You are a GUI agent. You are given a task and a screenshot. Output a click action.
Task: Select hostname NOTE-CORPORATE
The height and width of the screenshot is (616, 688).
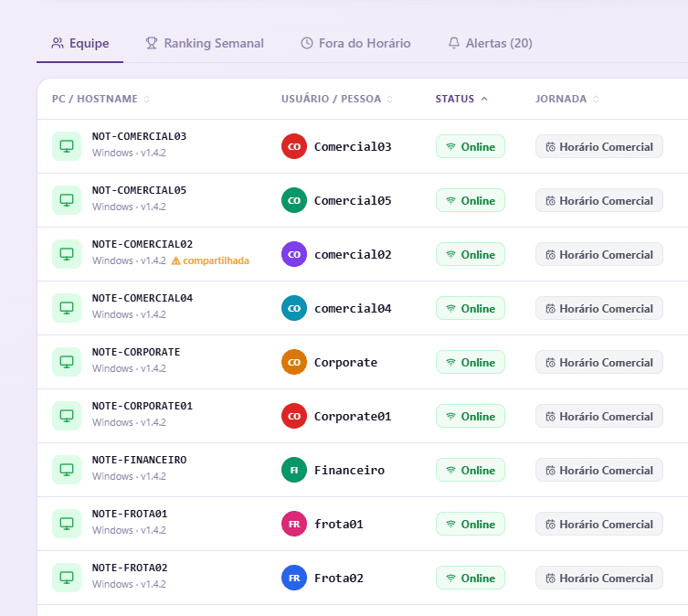136,353
